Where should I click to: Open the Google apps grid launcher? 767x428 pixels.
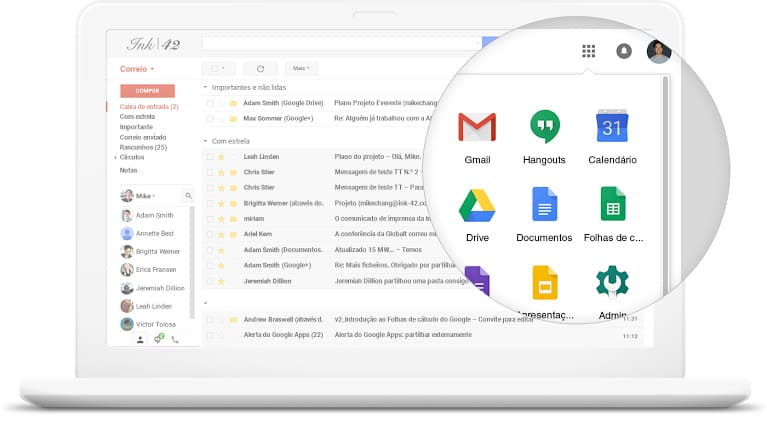588,51
